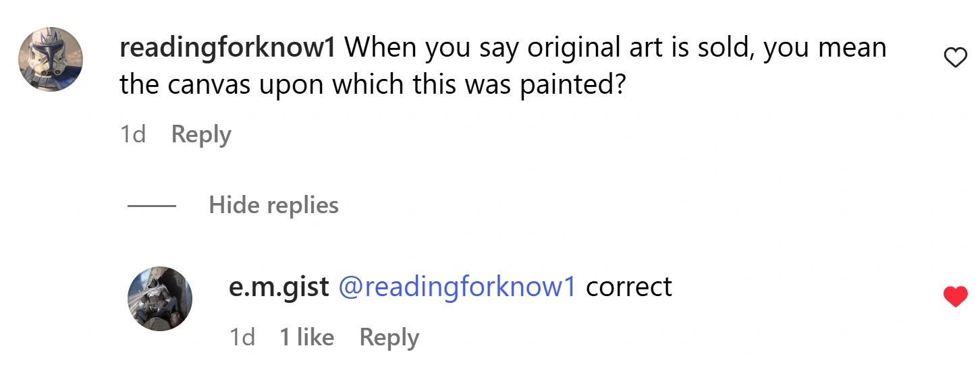Image resolution: width=980 pixels, height=373 pixels.
Task: Reply to e.m.gist's comment
Action: [389, 337]
